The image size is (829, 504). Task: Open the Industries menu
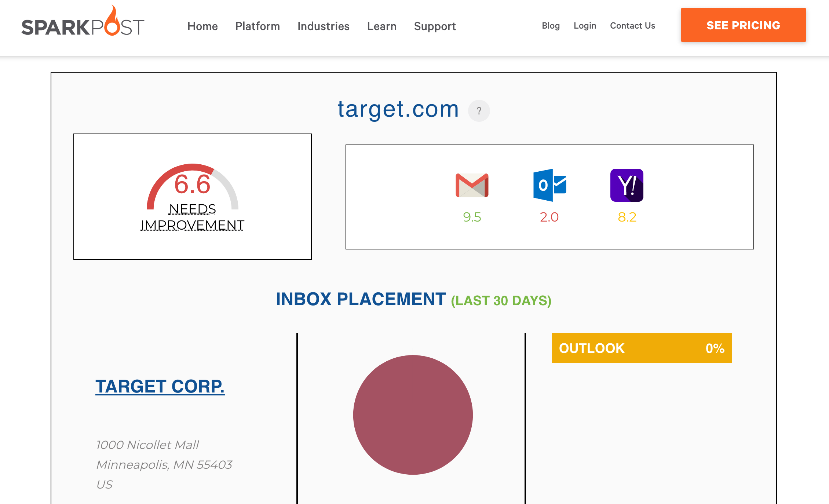[323, 26]
